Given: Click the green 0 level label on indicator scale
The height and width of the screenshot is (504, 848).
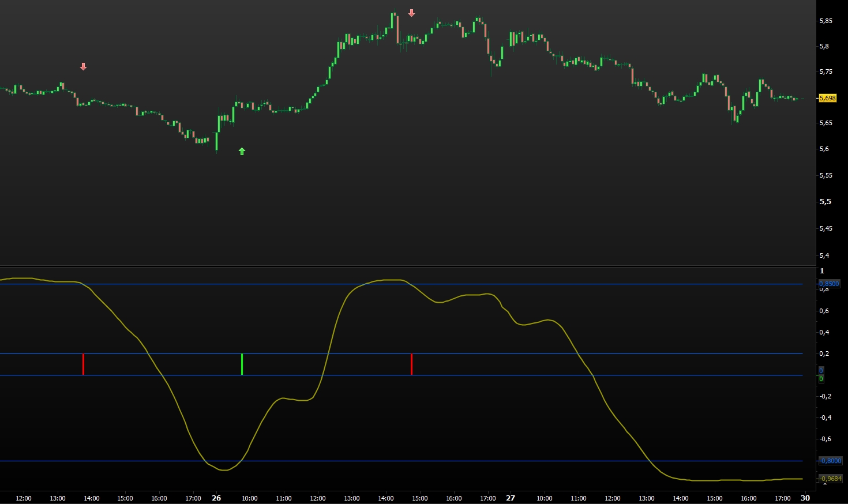Looking at the screenshot, I should (x=821, y=379).
